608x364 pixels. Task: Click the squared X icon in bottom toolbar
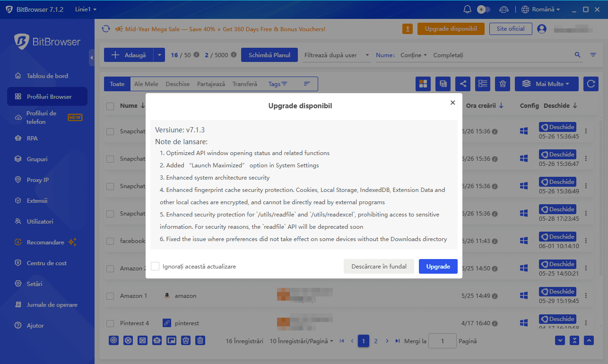point(142,340)
